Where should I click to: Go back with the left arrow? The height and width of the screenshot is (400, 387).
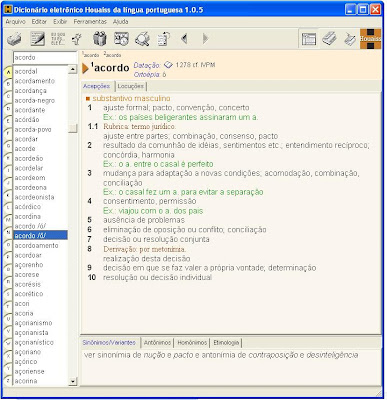pyautogui.click(x=184, y=39)
